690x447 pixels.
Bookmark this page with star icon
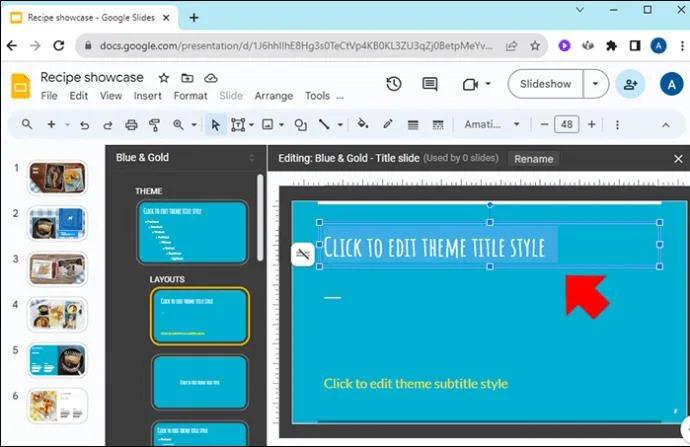tap(535, 45)
